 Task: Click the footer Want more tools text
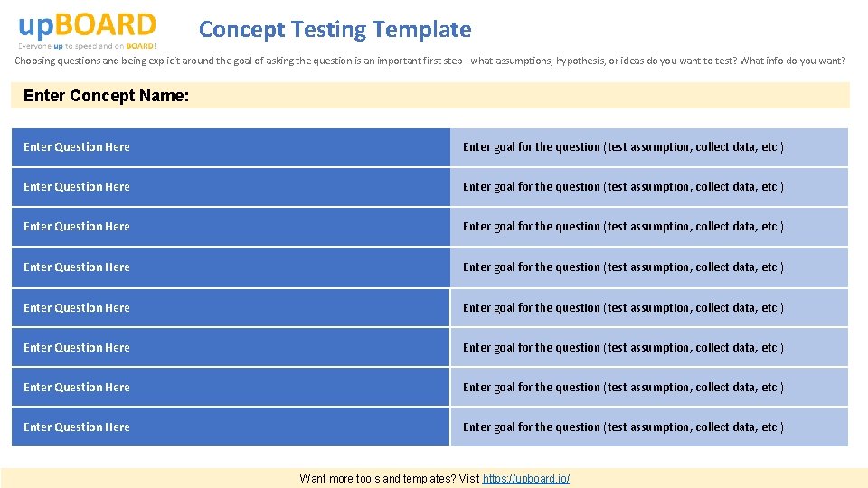tap(389, 478)
